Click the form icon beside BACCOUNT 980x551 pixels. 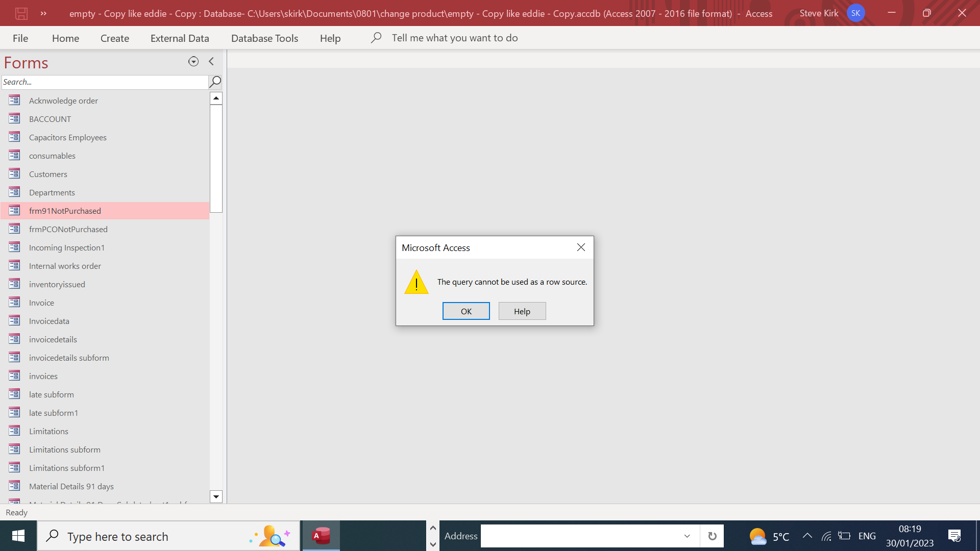click(14, 118)
